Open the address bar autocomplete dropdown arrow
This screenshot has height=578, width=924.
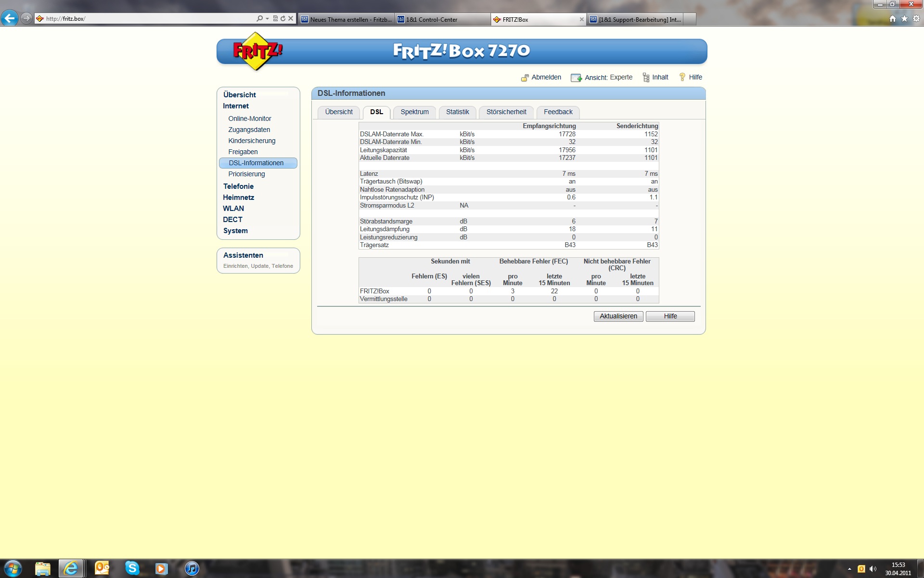[x=267, y=19]
